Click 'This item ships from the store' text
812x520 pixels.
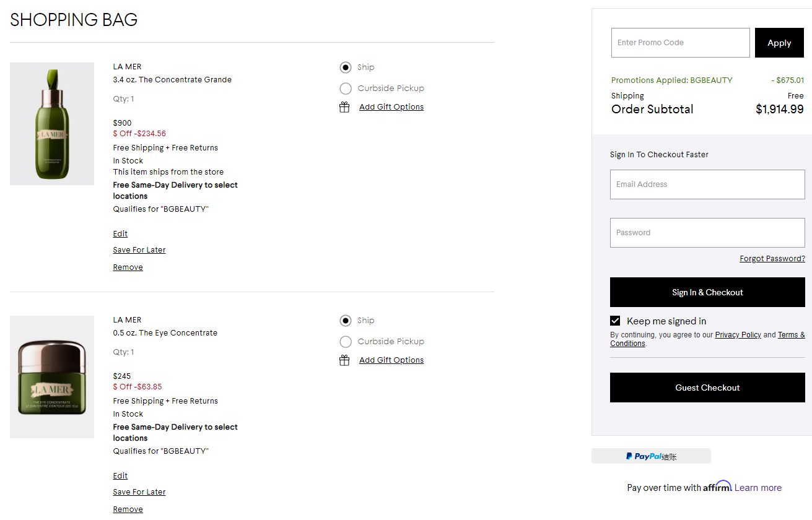[x=168, y=172]
